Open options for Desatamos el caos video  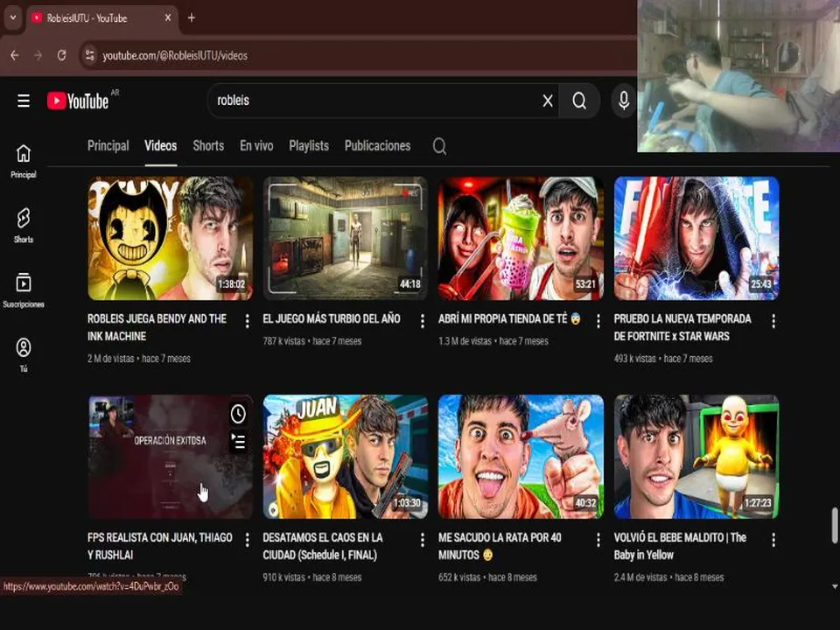[422, 540]
